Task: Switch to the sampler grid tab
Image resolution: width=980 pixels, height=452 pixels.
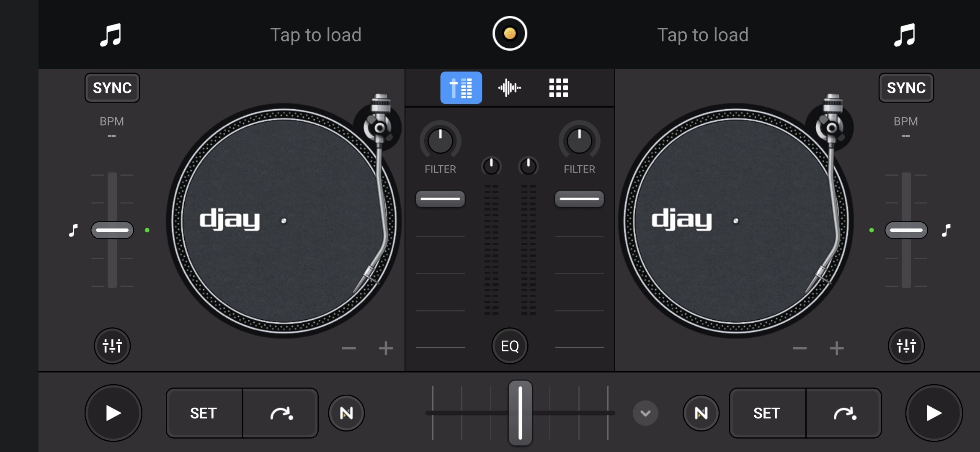Action: (x=558, y=88)
